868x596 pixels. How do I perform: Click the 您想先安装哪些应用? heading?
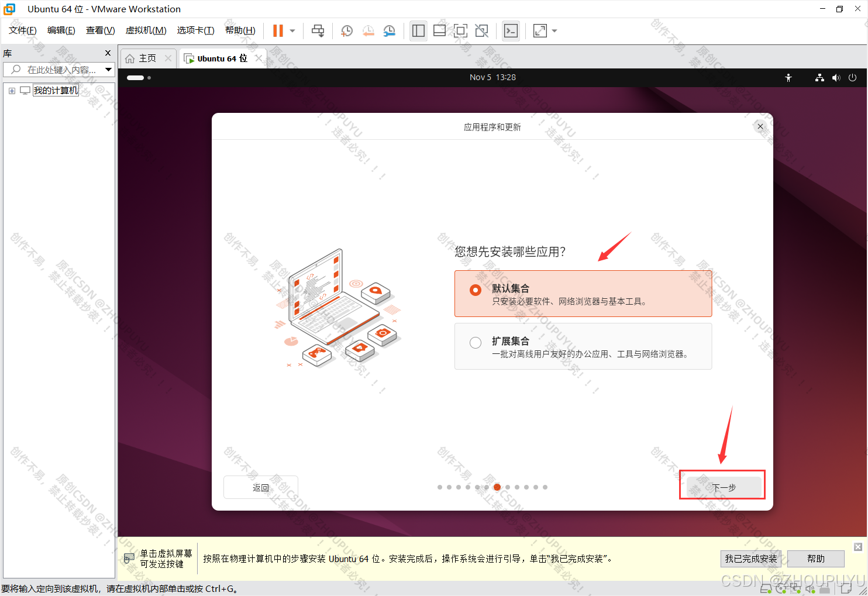[x=510, y=252]
